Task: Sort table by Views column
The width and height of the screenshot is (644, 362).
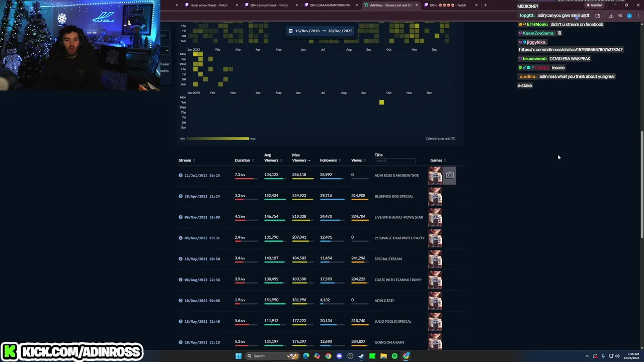Action: coord(358,160)
